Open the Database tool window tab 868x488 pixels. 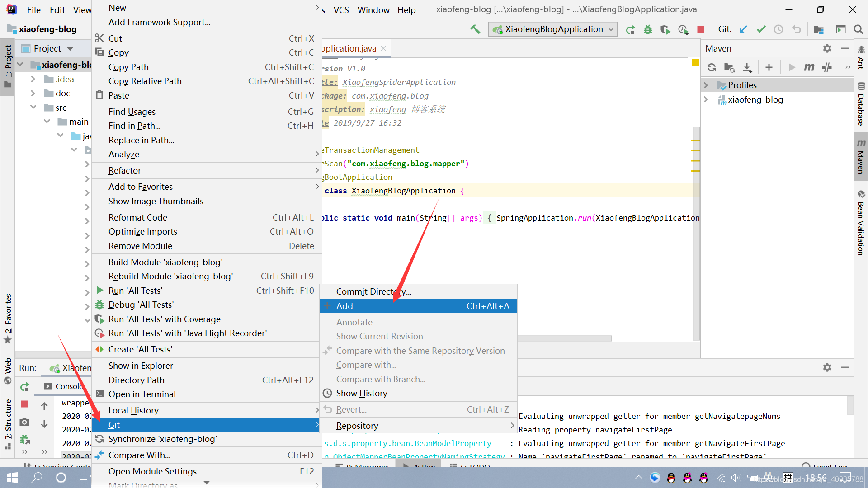(861, 104)
